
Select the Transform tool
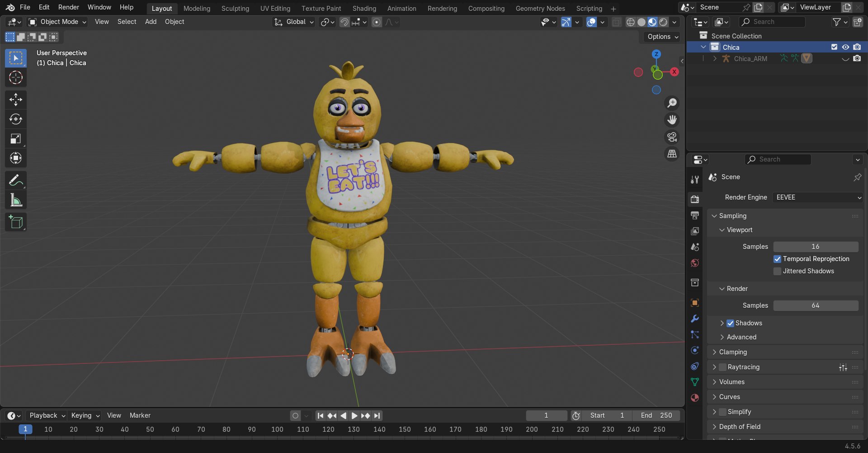pyautogui.click(x=16, y=158)
